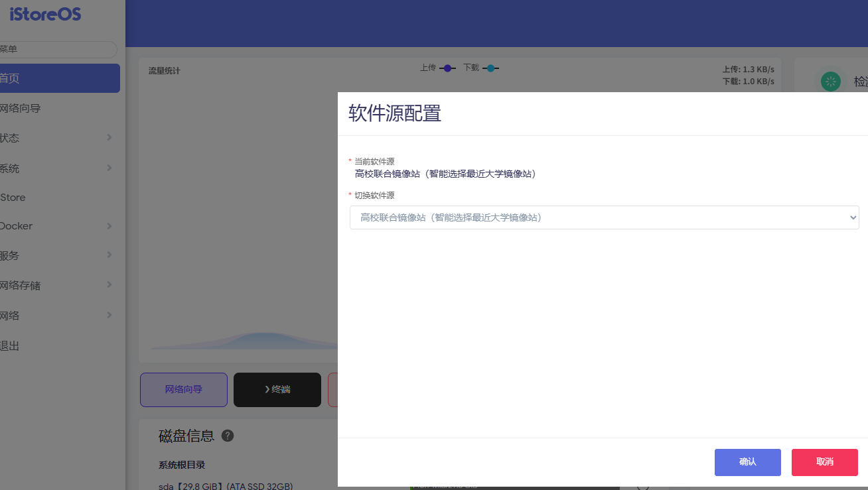Click the iStoreOS logo
This screenshot has width=868, height=490.
click(x=45, y=14)
